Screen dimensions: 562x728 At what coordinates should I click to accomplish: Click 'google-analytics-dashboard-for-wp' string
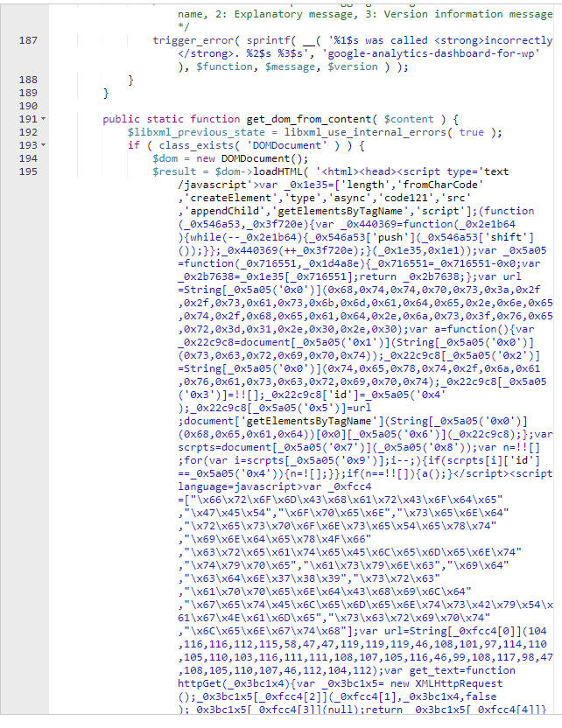(430, 54)
